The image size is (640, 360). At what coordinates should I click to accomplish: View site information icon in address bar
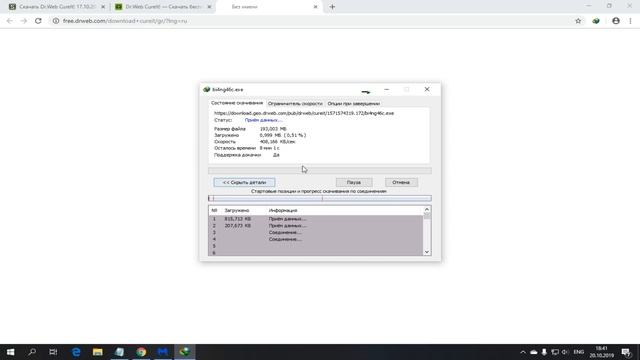coord(56,21)
